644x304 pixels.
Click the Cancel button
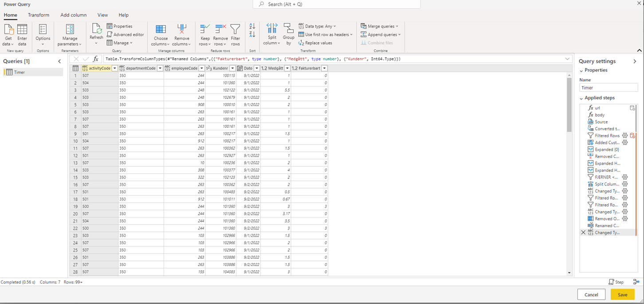(x=591, y=294)
